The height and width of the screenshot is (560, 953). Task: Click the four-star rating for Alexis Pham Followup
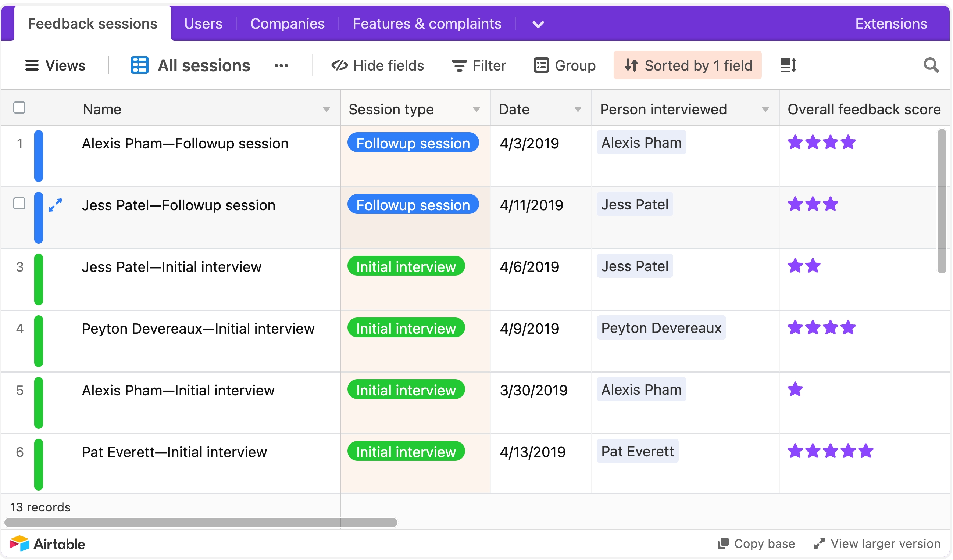click(822, 143)
